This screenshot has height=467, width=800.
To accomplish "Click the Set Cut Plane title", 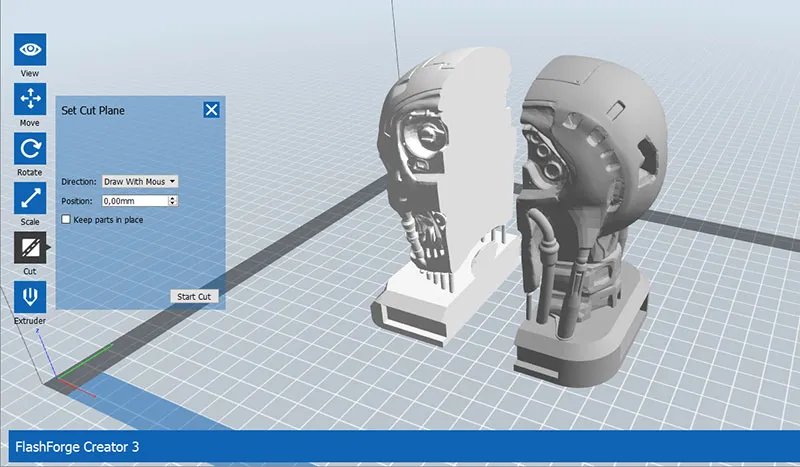I will pyautogui.click(x=93, y=110).
